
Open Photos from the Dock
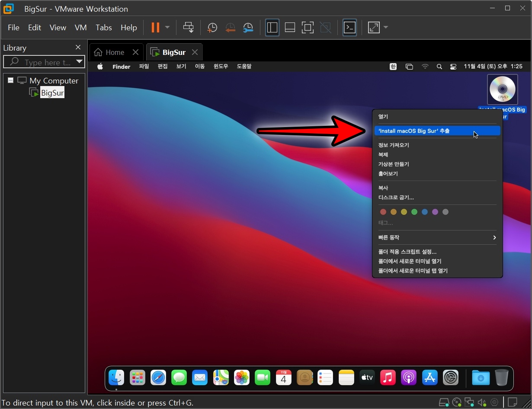tap(242, 377)
